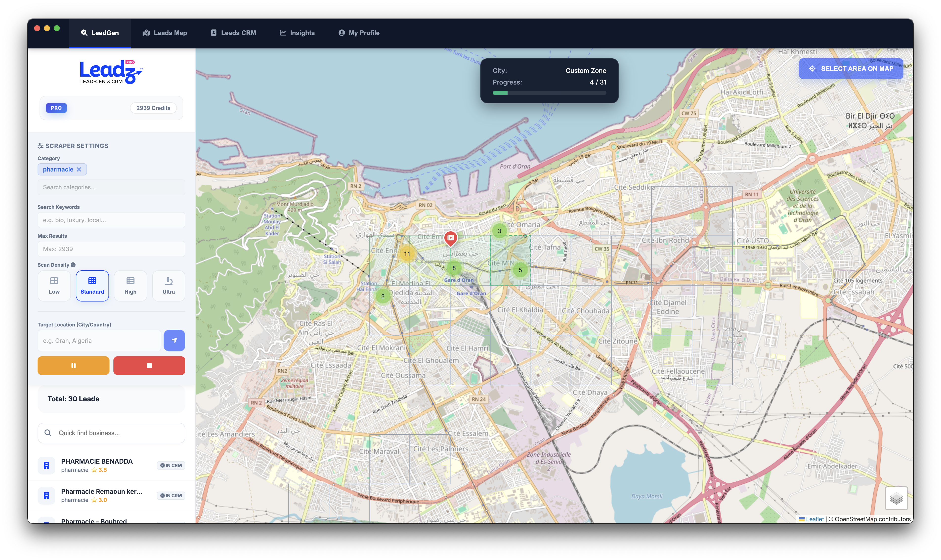The height and width of the screenshot is (560, 941).
Task: Select the Ultra scan density option
Action: click(168, 286)
